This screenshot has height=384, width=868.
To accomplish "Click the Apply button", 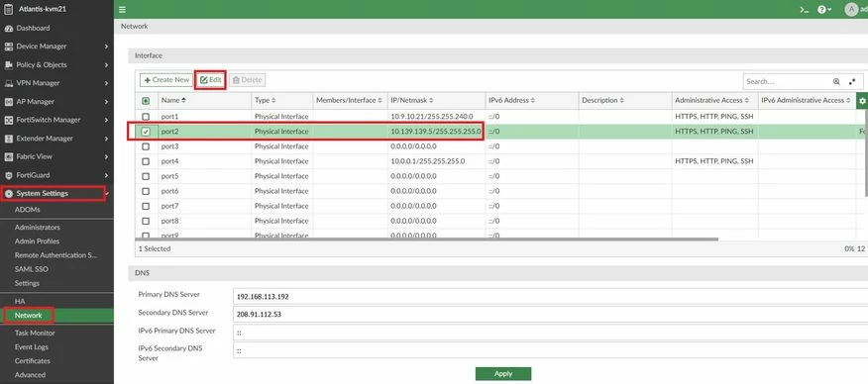I will [503, 374].
